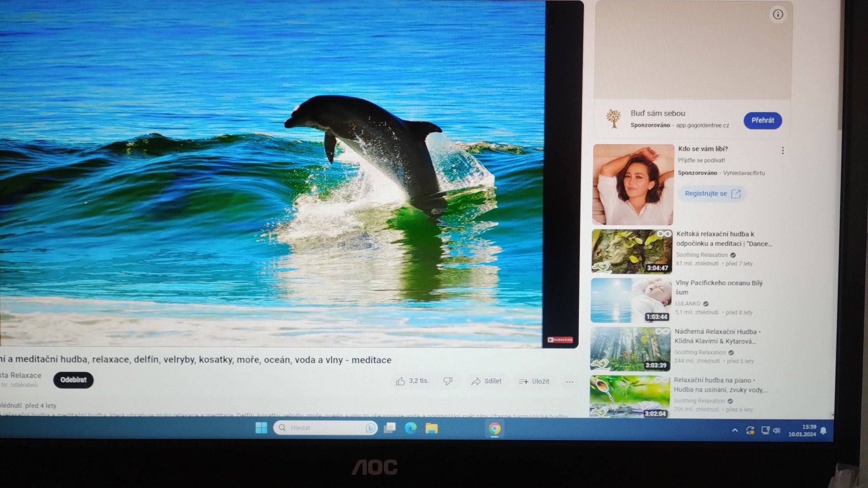The height and width of the screenshot is (488, 868).
Task: Expand hidden system tray icons chevron
Action: [x=735, y=430]
